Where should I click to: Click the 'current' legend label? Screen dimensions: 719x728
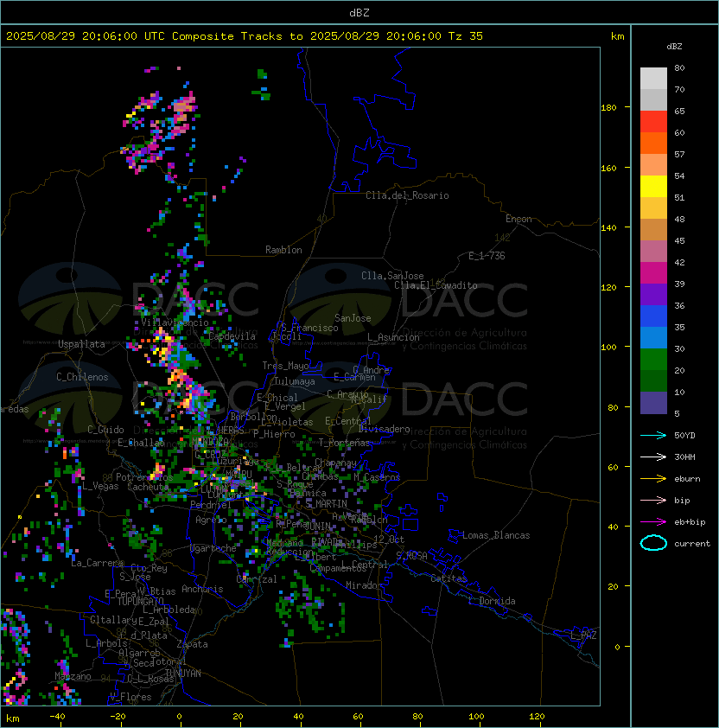pos(692,544)
